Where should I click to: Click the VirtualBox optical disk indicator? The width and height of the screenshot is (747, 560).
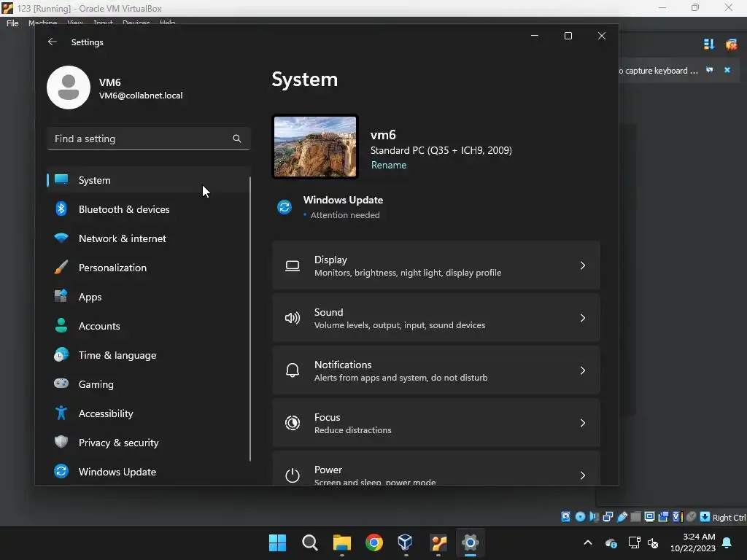pos(580,517)
